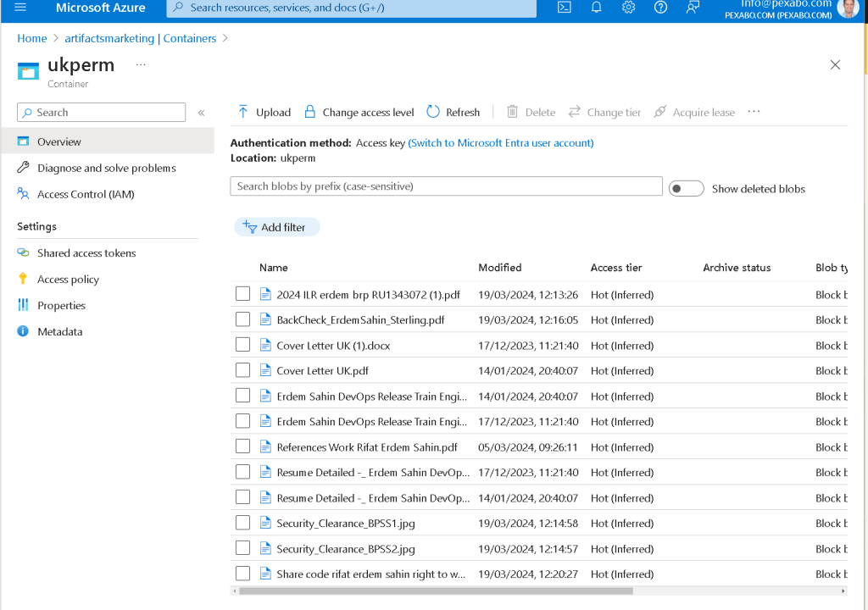This screenshot has height=610, width=868.
Task: Open the feedback icon in header
Action: click(693, 7)
